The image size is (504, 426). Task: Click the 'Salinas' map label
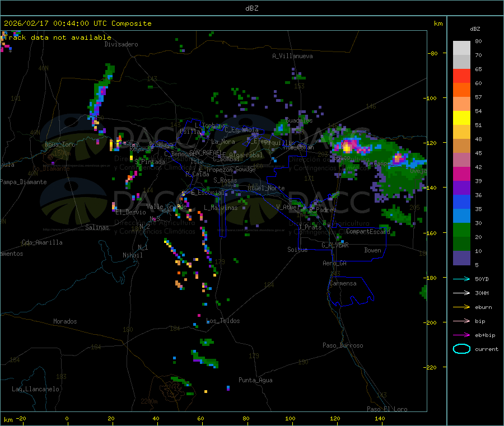(97, 227)
